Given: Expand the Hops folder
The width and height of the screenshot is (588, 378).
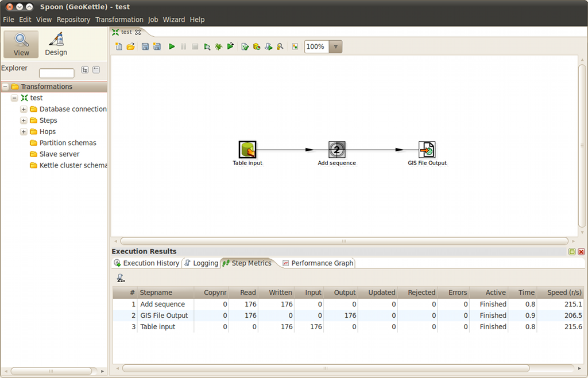Looking at the screenshot, I should 24,131.
